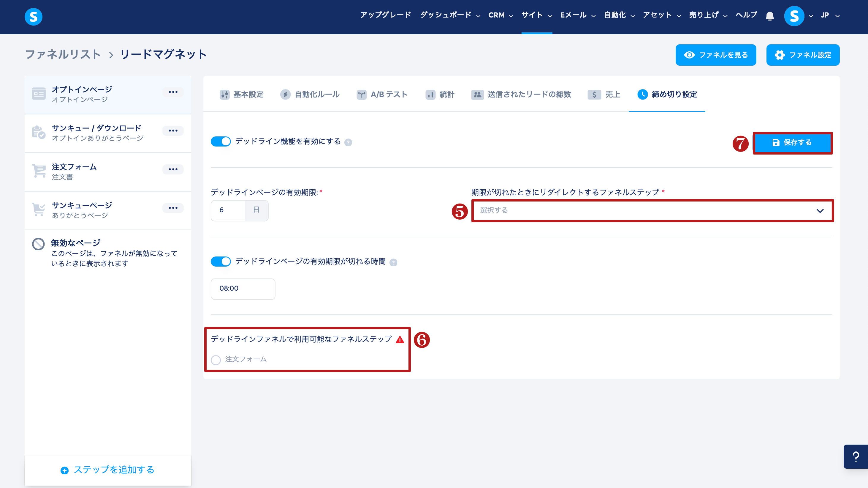Toggle デッドライン機能を有効にする switch
Screen dimensions: 868x488
coord(221,142)
